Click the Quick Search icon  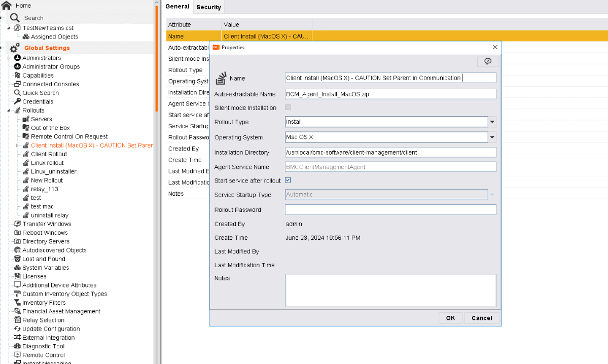point(17,93)
